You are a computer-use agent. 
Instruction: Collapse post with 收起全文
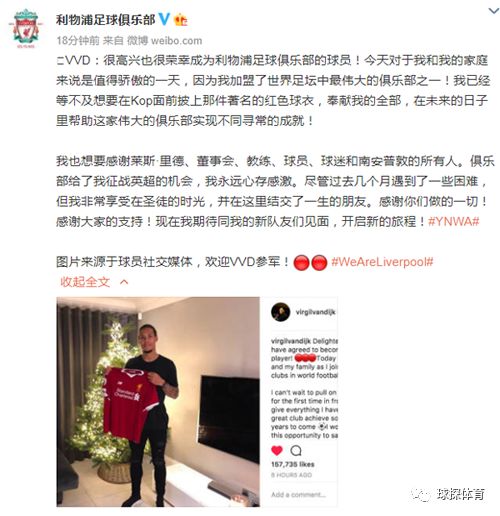click(85, 282)
